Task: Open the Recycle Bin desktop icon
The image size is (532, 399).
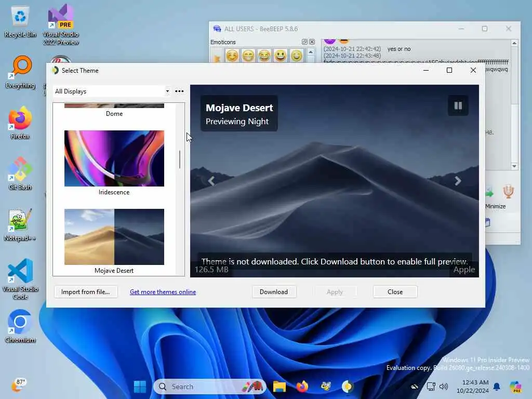Action: (x=20, y=22)
